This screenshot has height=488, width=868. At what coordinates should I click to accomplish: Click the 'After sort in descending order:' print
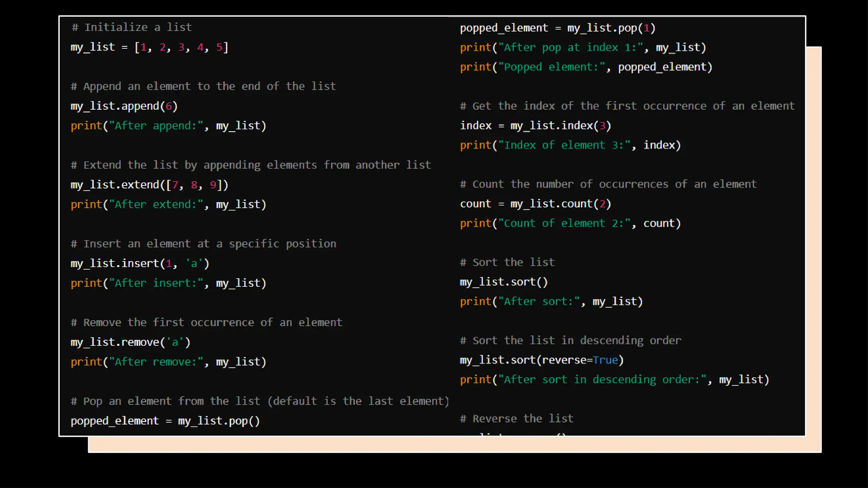click(614, 380)
